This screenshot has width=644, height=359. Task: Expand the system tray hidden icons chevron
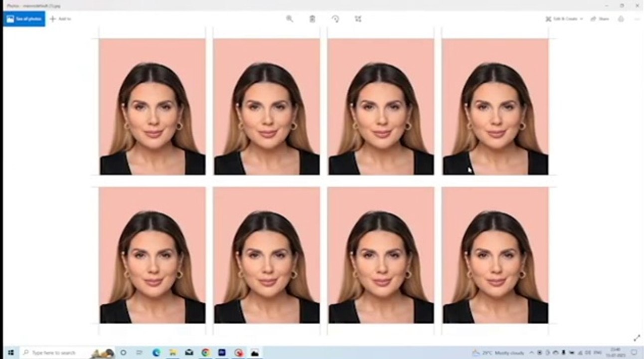point(532,353)
